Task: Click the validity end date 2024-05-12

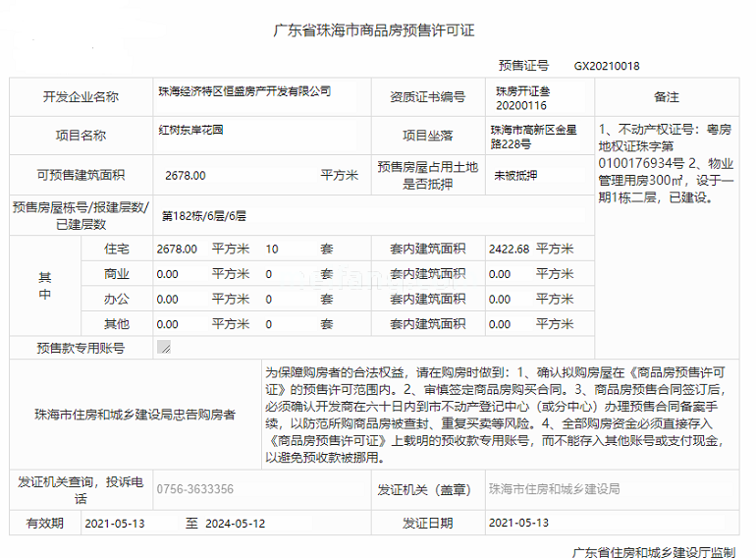Action: coord(236,524)
